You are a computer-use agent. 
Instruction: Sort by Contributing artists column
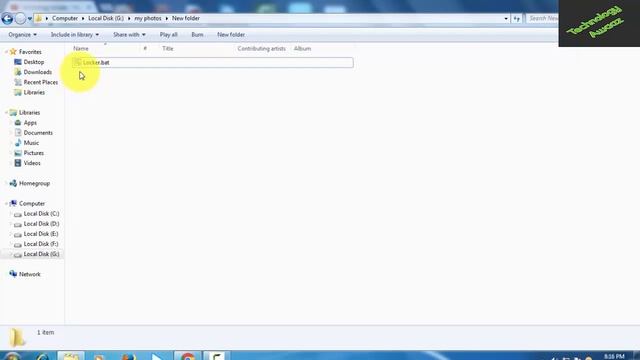pos(262,49)
